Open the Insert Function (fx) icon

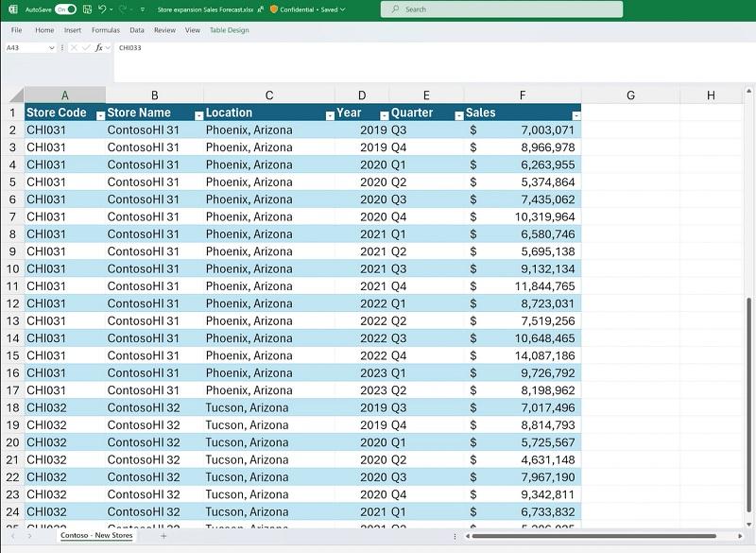(100, 47)
